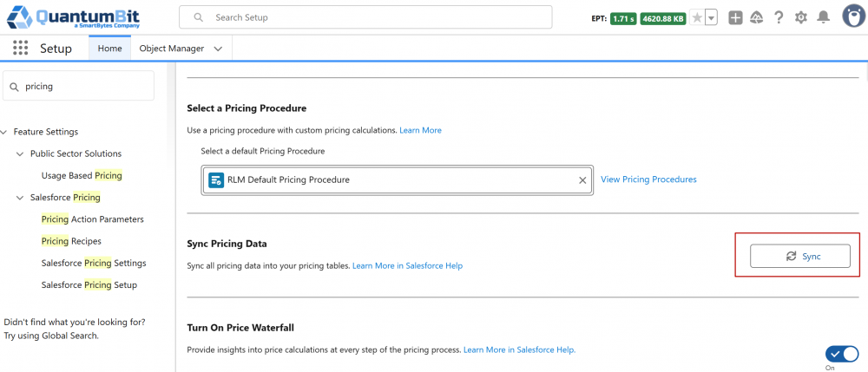Open the Help question mark icon
This screenshot has width=868, height=372.
[x=779, y=17]
